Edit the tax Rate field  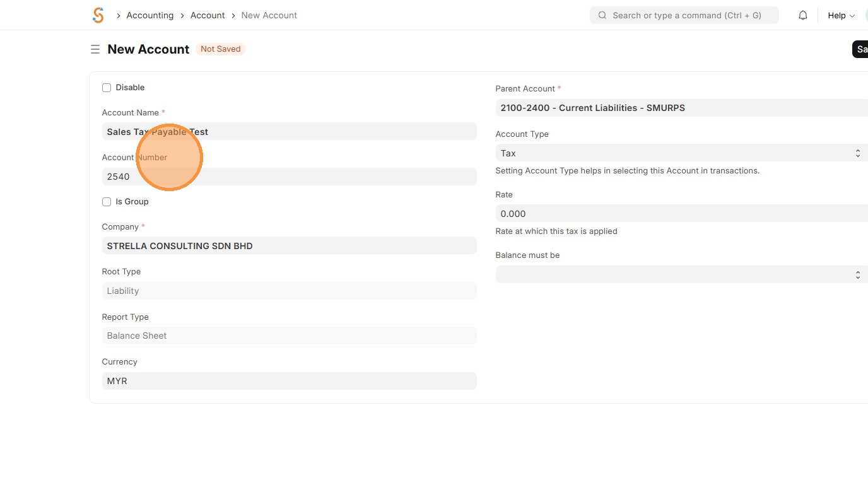[681, 214]
